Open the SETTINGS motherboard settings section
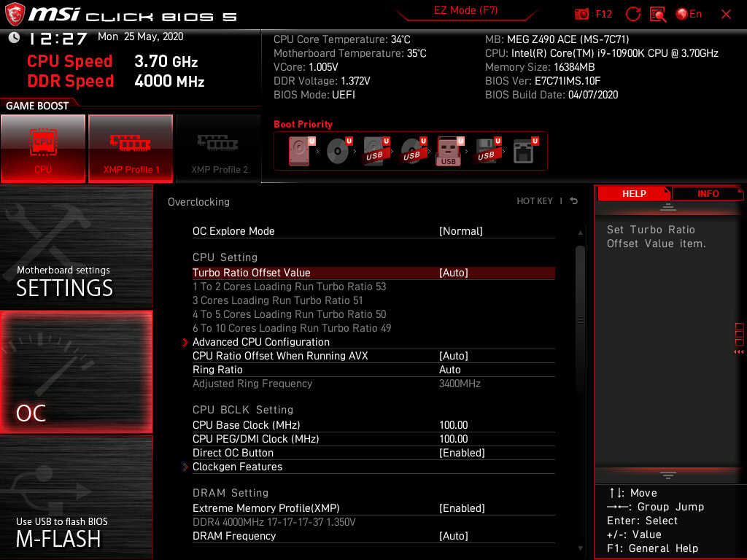The image size is (747, 560). [x=76, y=246]
